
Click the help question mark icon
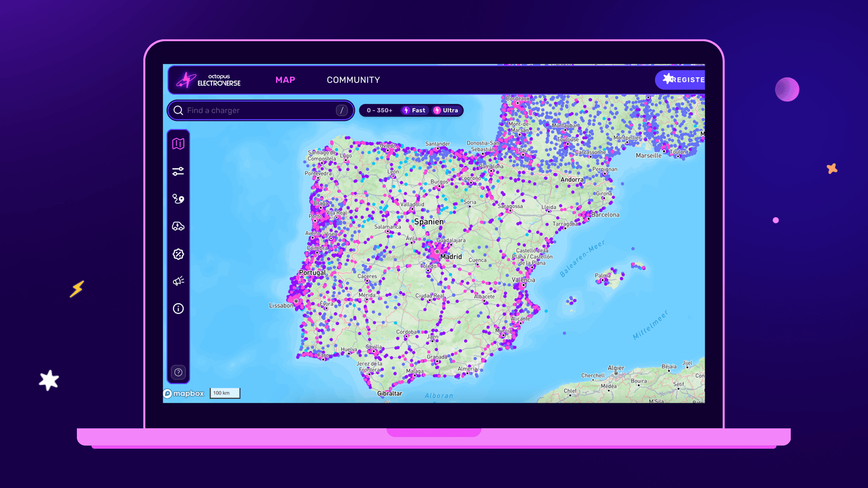(x=178, y=372)
